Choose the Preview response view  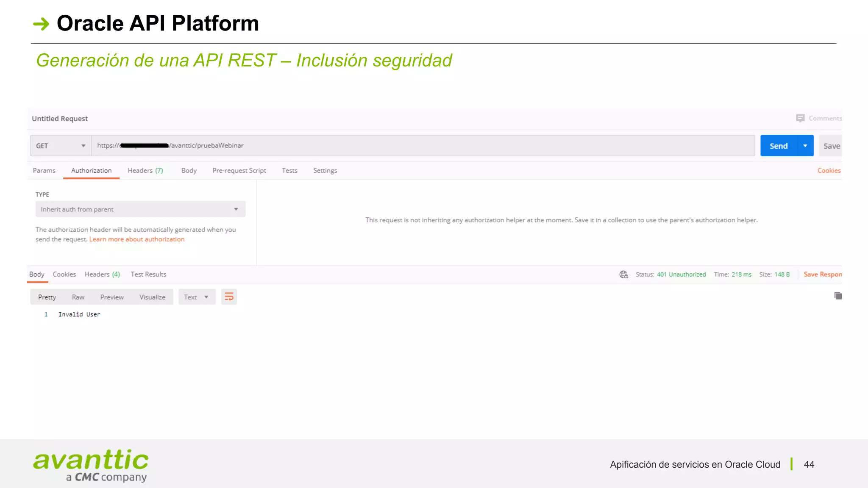pos(112,297)
